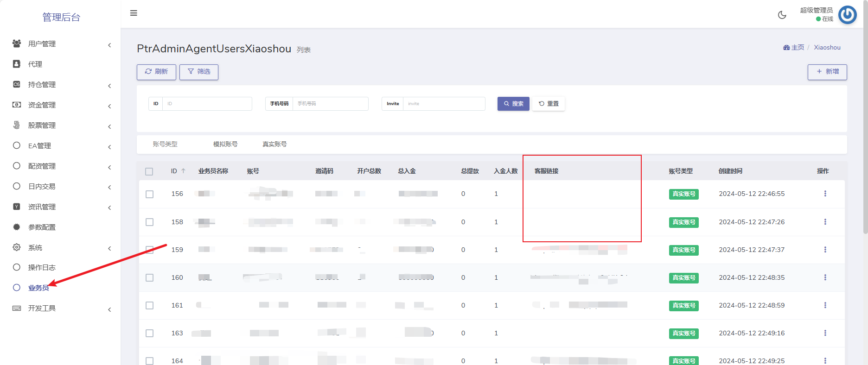Click the 参数配置 gear icon
Viewport: 868px width, 365px height.
point(17,227)
